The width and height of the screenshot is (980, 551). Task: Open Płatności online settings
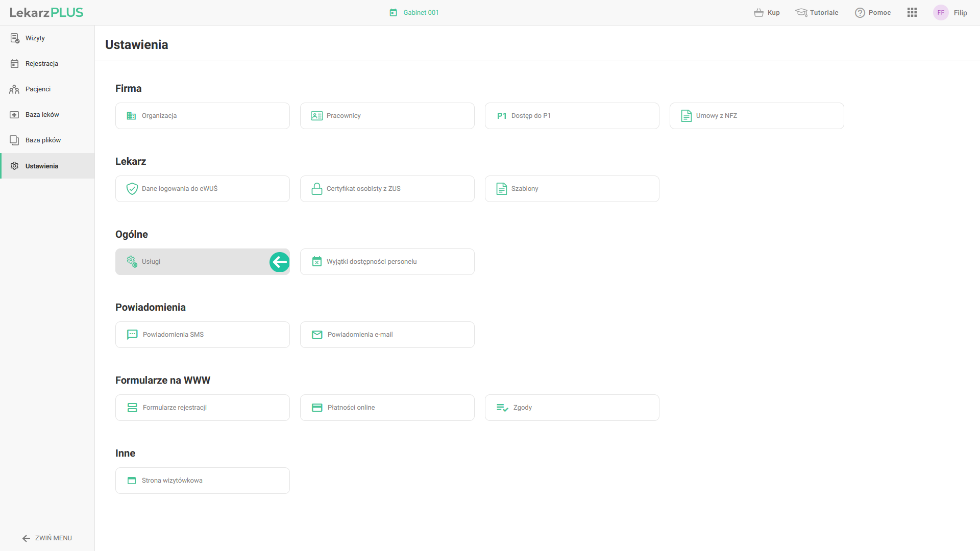[387, 408]
